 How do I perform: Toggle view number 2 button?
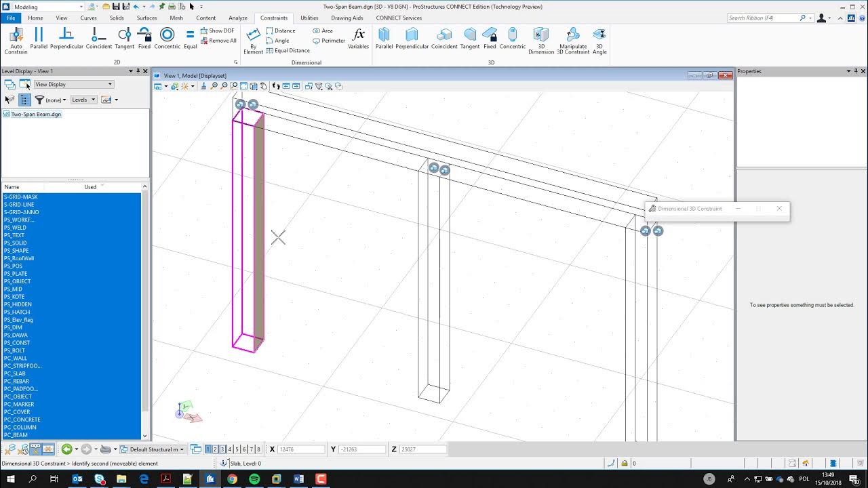click(x=215, y=449)
